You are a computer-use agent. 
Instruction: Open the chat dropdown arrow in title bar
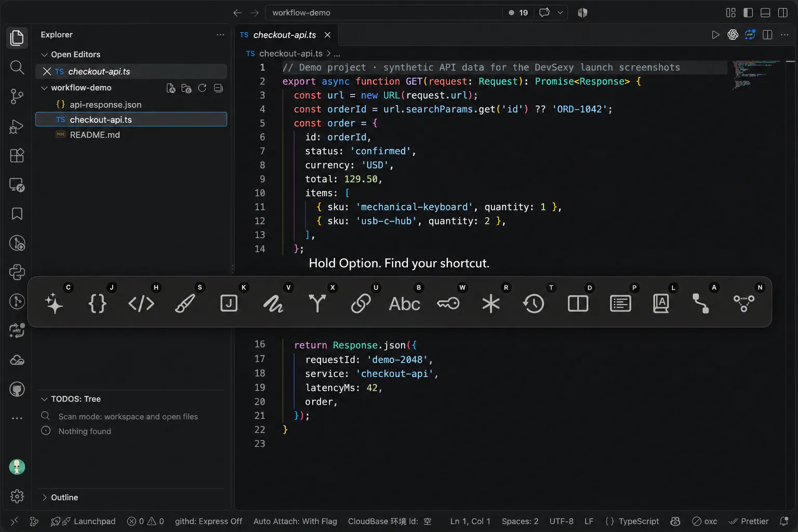560,12
